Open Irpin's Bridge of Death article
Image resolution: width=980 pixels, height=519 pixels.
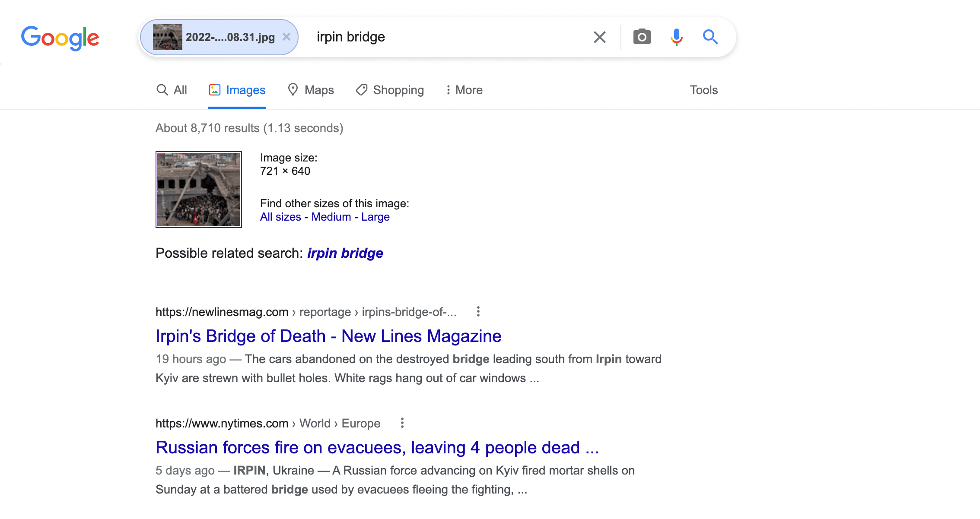328,336
